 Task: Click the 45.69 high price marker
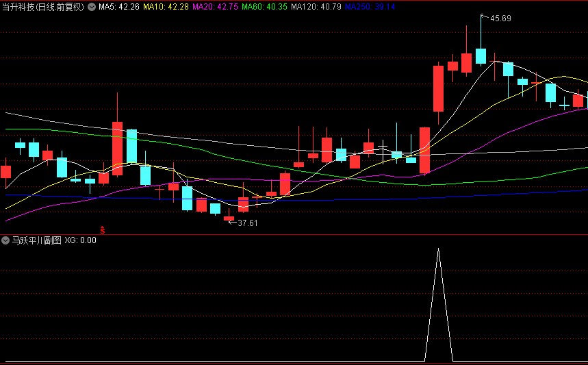[x=500, y=18]
